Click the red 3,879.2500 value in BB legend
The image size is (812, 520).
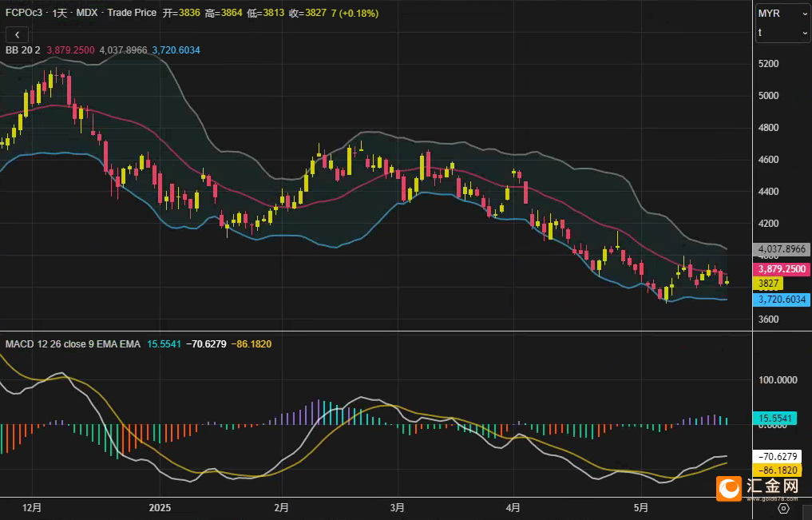point(70,50)
